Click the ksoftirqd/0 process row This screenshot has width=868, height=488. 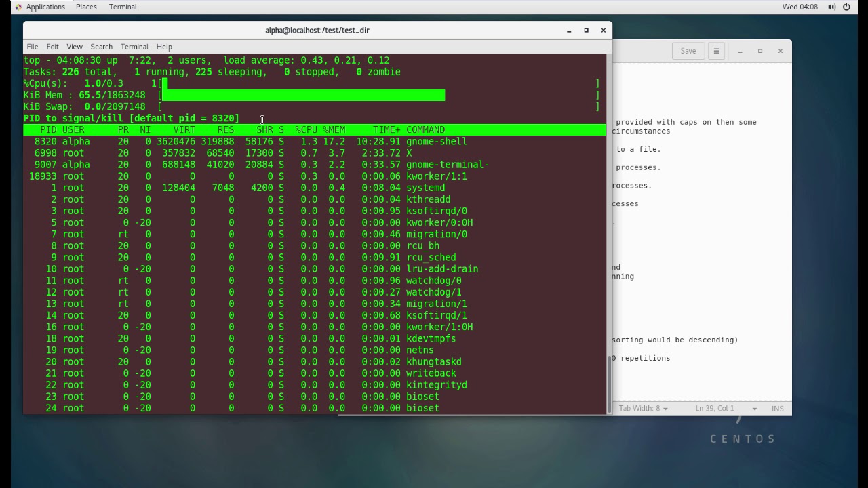click(315, 211)
